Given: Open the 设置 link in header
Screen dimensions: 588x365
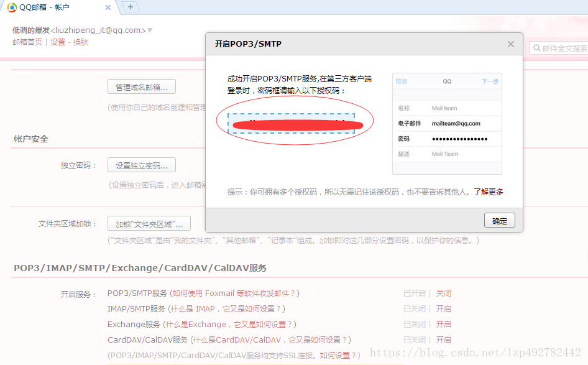Looking at the screenshot, I should click(58, 42).
